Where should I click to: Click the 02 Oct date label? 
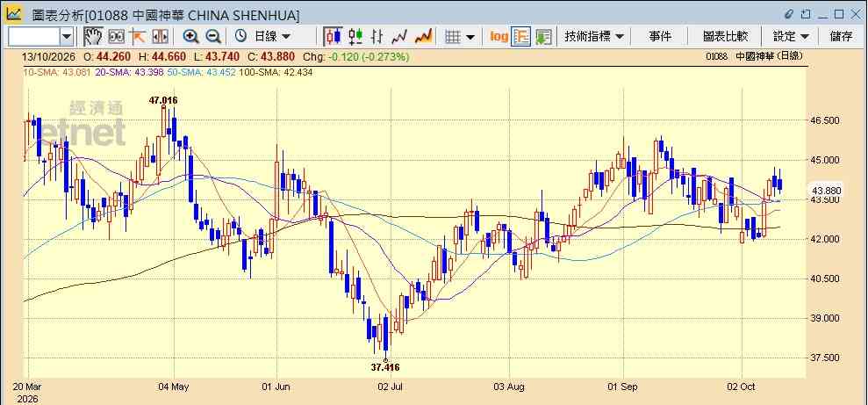click(x=741, y=387)
